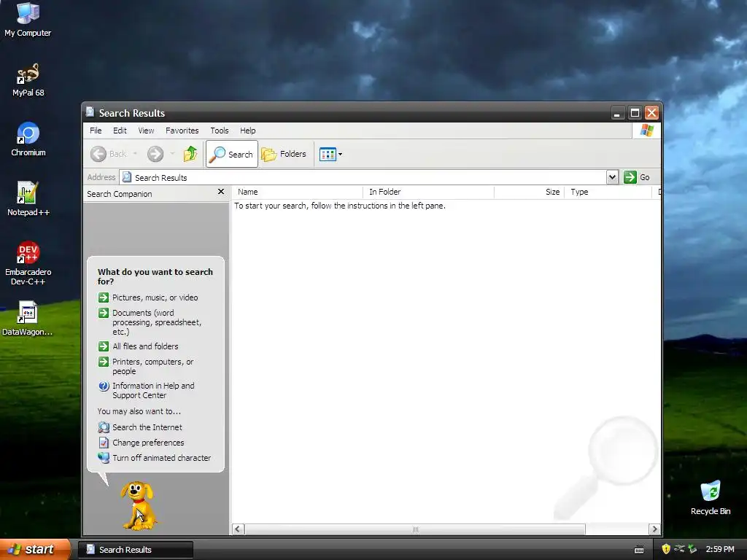Image resolution: width=747 pixels, height=560 pixels.
Task: Toggle the Folders pane button
Action: [x=284, y=154]
